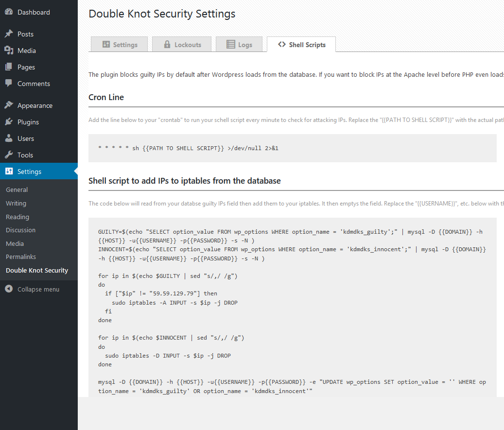Open the Writing settings submenu
The width and height of the screenshot is (504, 430).
coord(16,203)
